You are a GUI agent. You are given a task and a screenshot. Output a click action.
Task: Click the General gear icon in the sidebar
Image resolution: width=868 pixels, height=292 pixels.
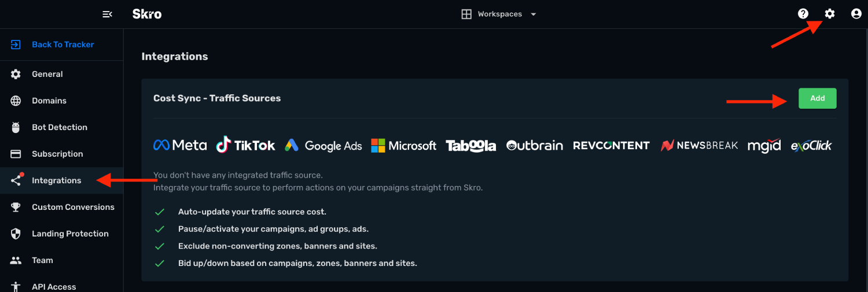[x=16, y=74]
